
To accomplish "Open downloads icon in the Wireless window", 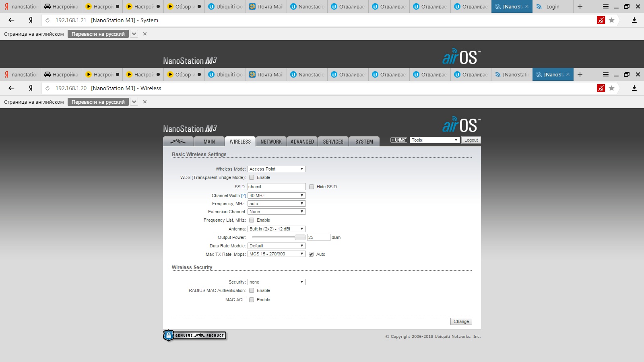I will [634, 88].
